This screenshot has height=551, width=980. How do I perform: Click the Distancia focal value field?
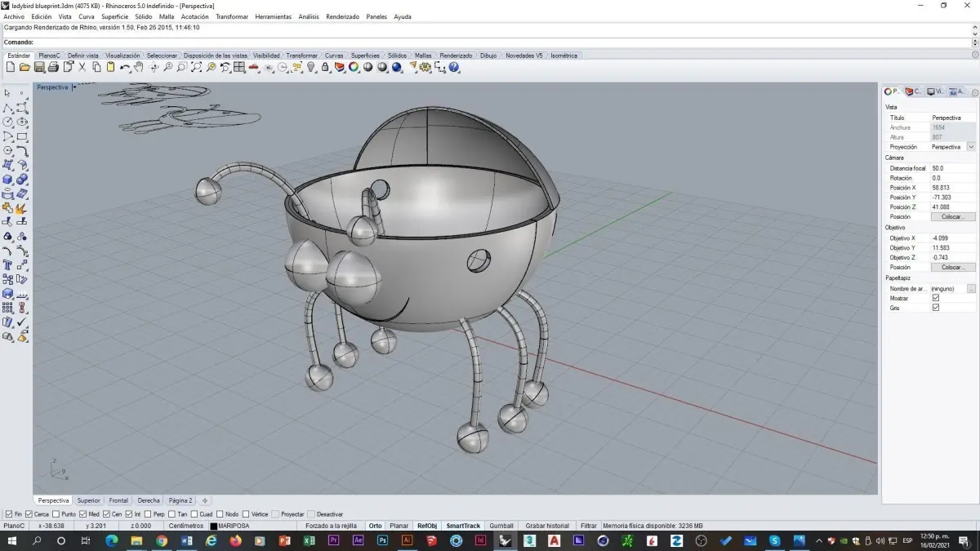[x=953, y=168]
